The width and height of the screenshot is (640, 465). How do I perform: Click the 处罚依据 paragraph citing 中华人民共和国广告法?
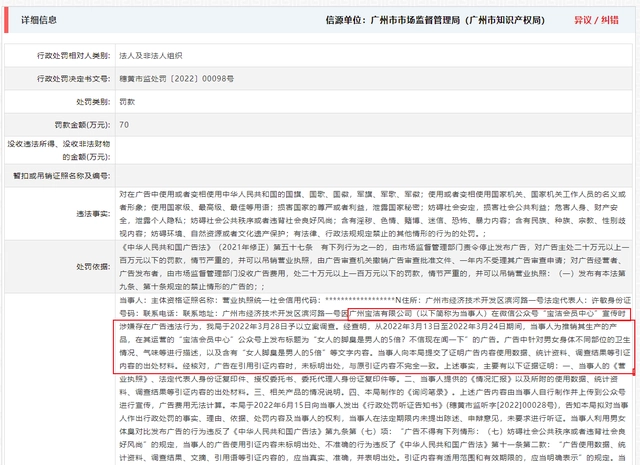pos(376,267)
